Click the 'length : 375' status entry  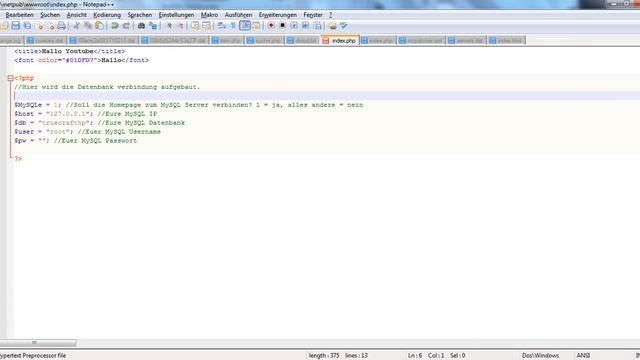[324, 356]
